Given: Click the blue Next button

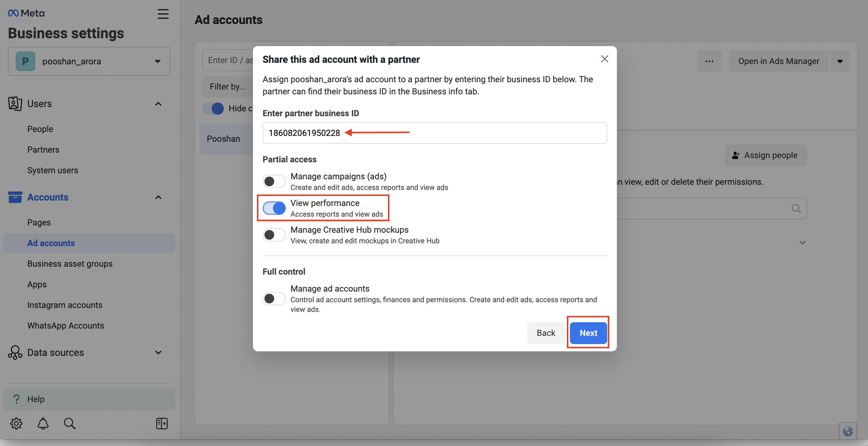Looking at the screenshot, I should [588, 333].
